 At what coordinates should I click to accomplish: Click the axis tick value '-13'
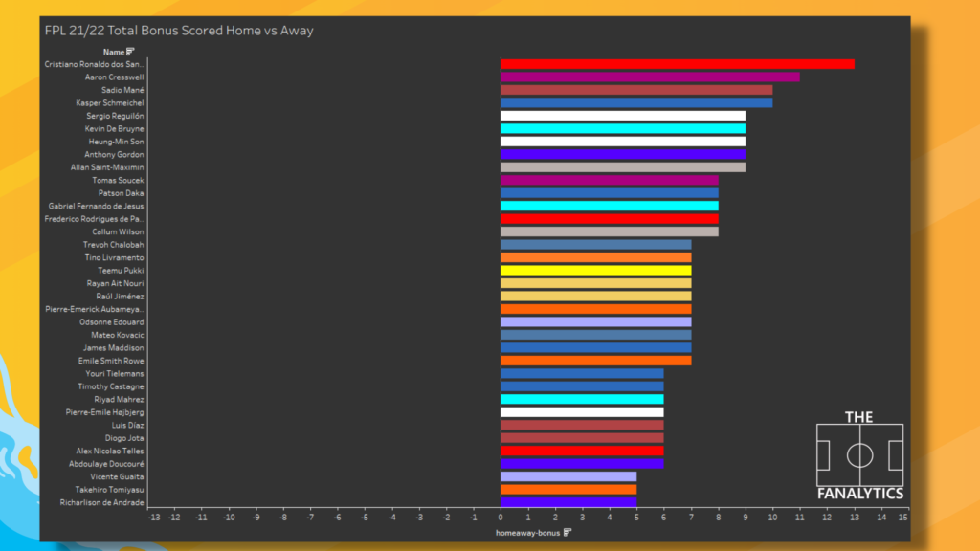(x=154, y=518)
